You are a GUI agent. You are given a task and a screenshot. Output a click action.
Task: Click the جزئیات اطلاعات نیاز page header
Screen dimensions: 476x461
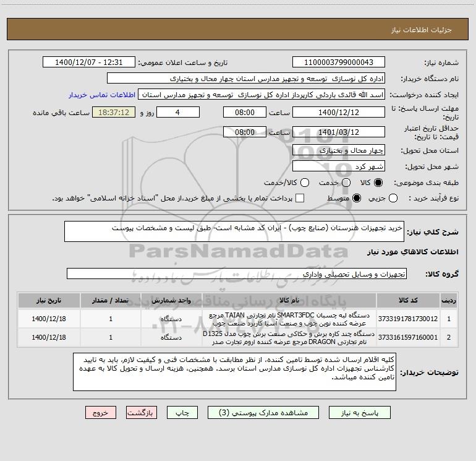(x=422, y=30)
